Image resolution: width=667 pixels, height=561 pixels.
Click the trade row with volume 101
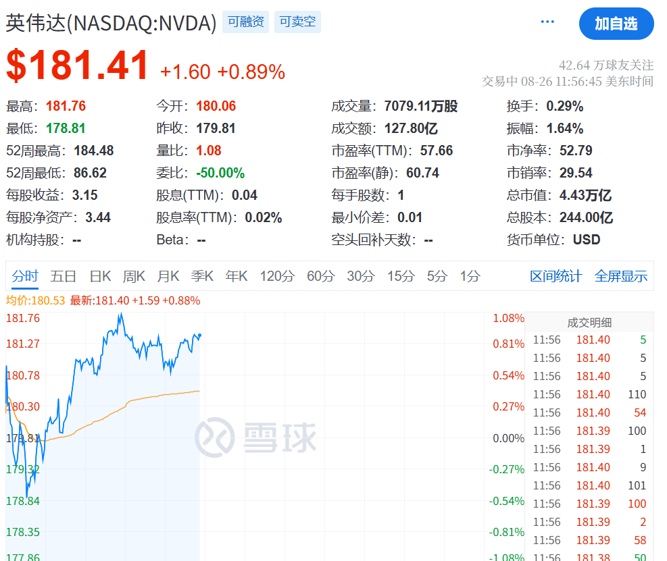point(590,485)
